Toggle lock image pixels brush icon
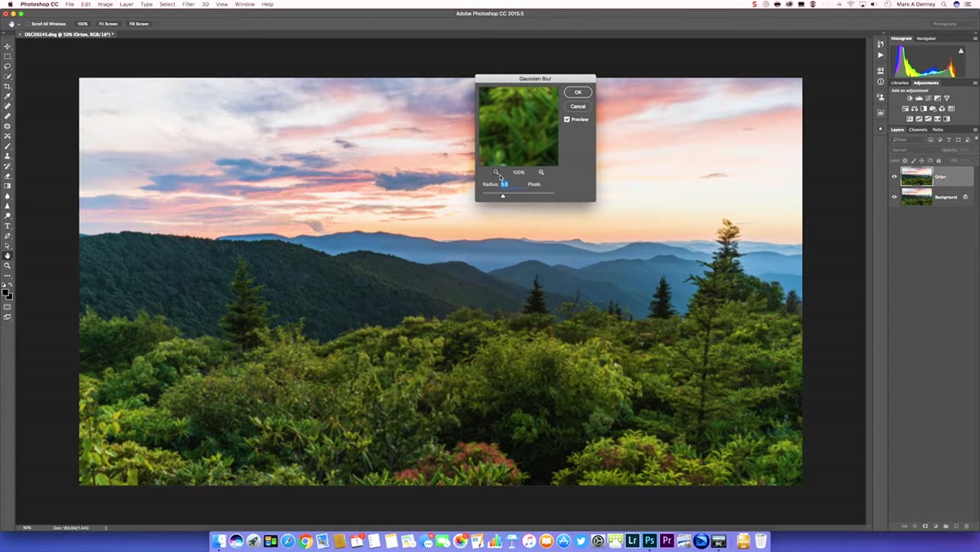 (x=914, y=161)
